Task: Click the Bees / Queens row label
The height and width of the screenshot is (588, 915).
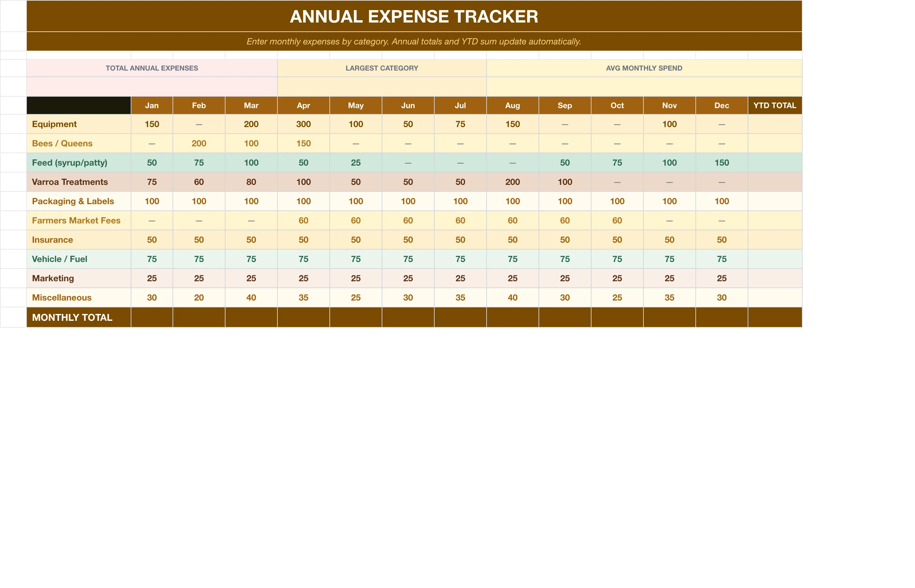Action: click(79, 143)
